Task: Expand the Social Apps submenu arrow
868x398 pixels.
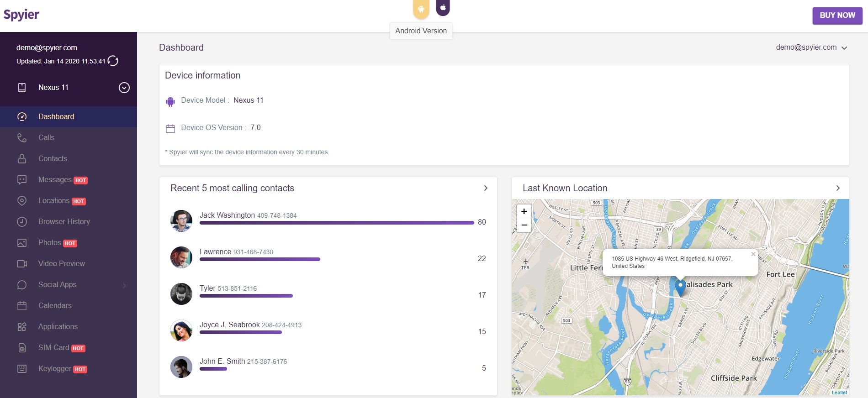Action: (x=124, y=286)
